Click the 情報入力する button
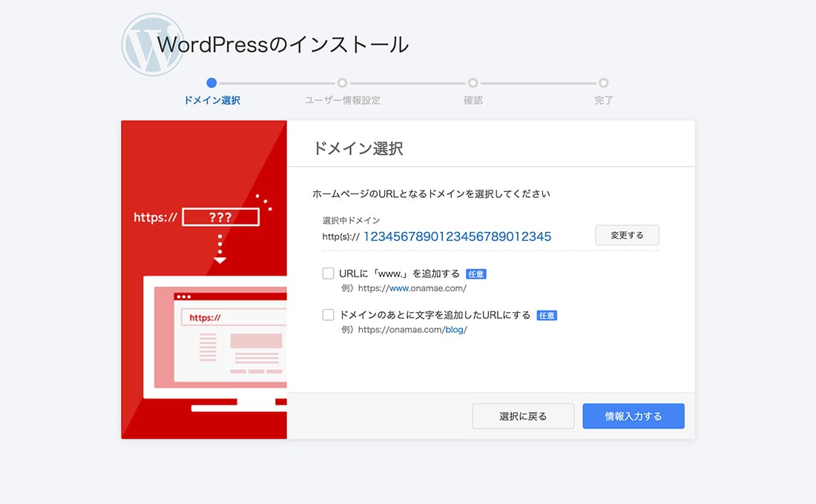The height and width of the screenshot is (504, 816). point(634,416)
